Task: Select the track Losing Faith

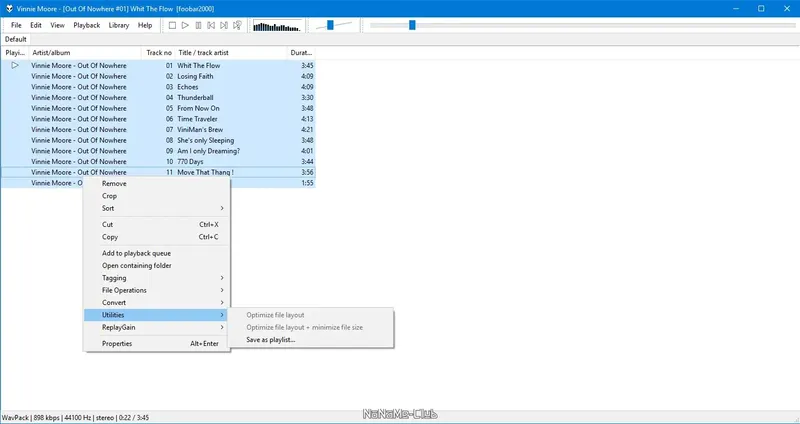Action: pos(195,76)
